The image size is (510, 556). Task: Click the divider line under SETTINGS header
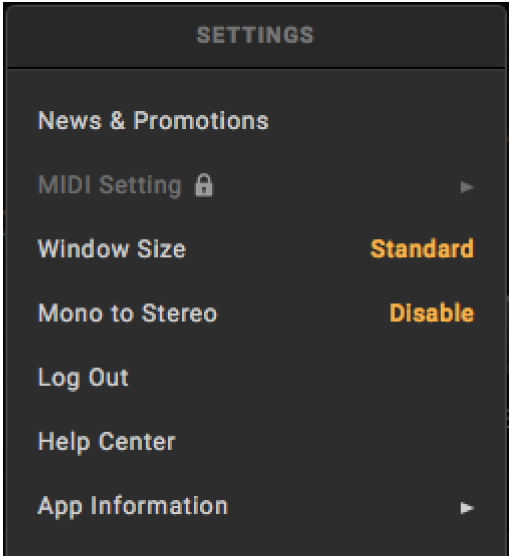tap(256, 67)
